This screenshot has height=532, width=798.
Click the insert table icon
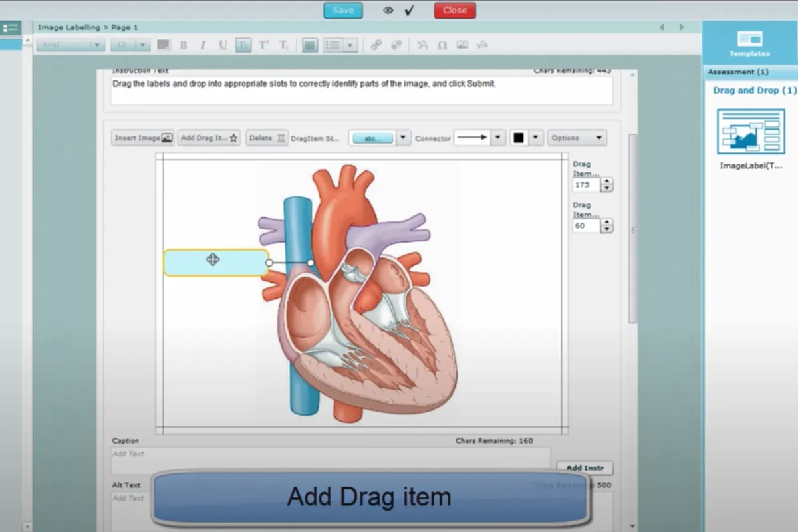click(x=309, y=45)
